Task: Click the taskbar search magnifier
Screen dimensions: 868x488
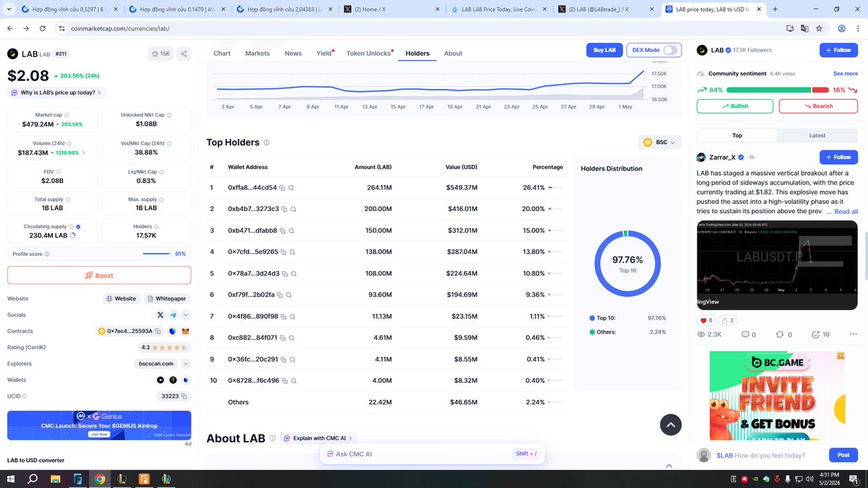Action: [x=33, y=479]
